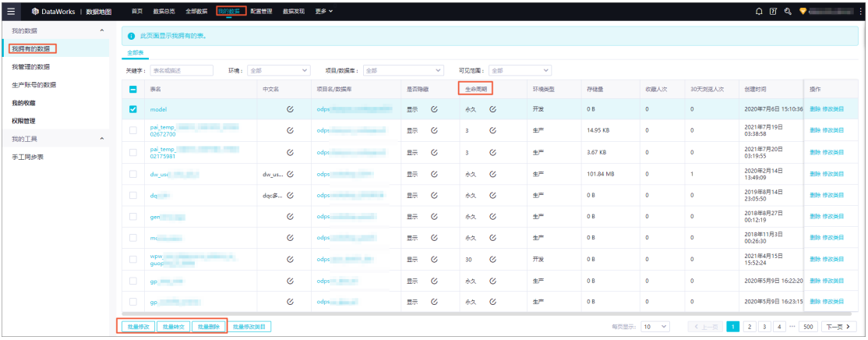Edit Chinese name of the wpw row
868x340 pixels.
point(290,259)
